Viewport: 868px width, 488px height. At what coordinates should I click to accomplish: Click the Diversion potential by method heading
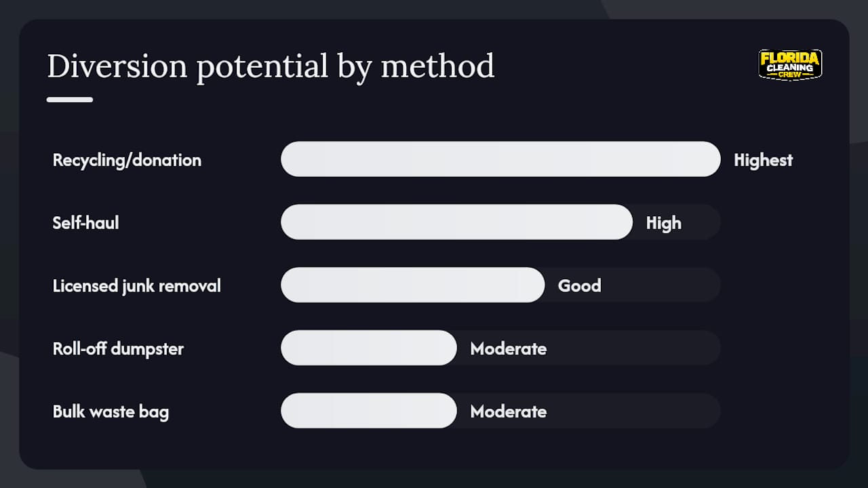click(x=271, y=67)
